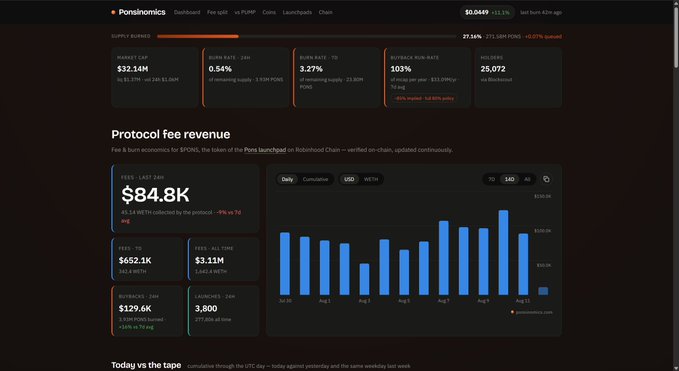The image size is (679, 371).
Task: Click the ponsinomics.com chart watermark link
Action: click(x=532, y=312)
